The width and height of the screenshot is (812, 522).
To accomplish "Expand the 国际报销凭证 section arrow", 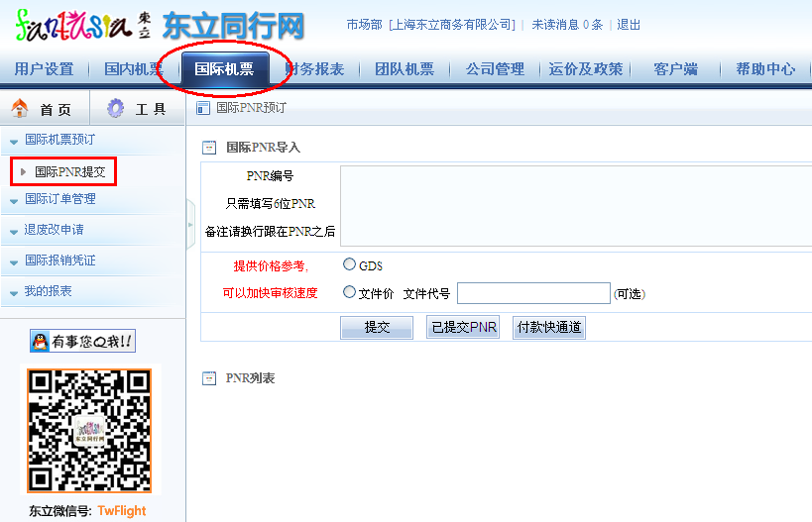I will [x=14, y=262].
